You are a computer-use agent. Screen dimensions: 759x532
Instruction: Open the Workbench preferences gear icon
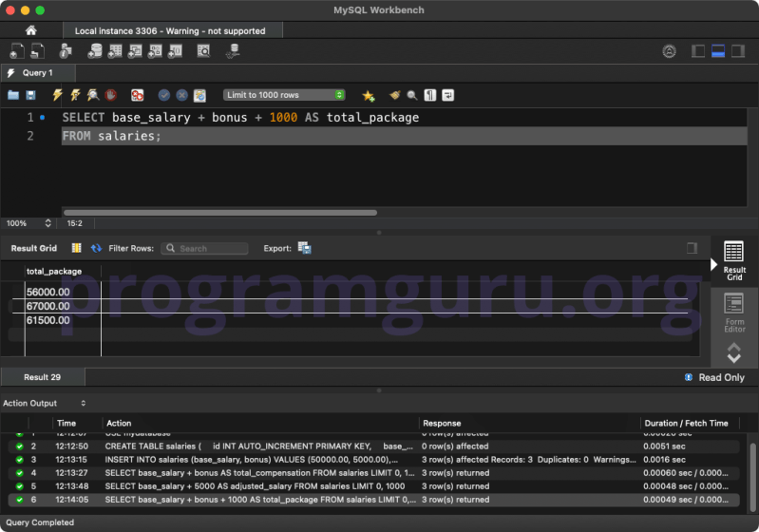click(669, 51)
